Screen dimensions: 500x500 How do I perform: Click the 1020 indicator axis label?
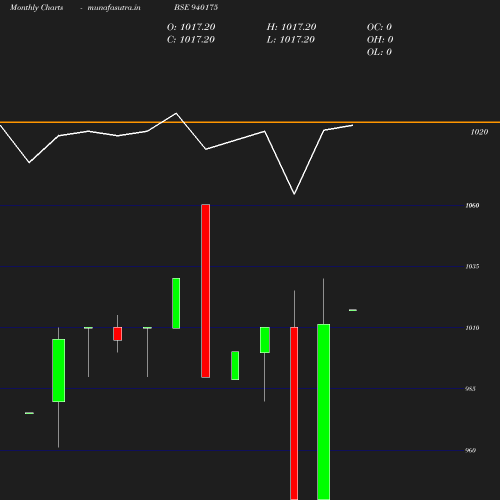coord(479,132)
